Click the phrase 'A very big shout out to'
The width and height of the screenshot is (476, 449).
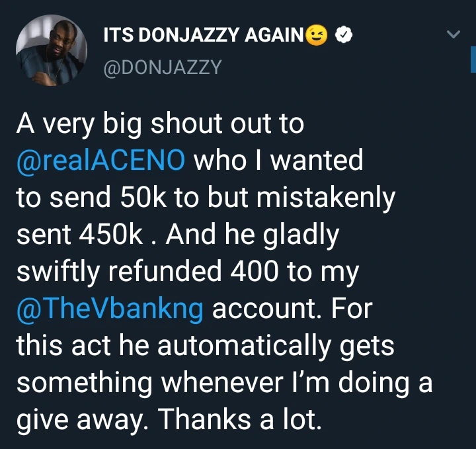point(160,124)
